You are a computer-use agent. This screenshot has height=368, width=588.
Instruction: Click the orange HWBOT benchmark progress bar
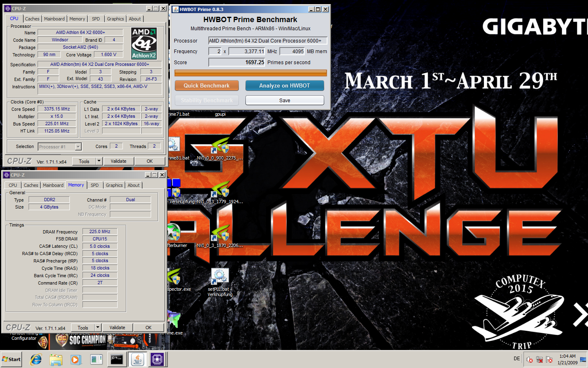(x=251, y=73)
